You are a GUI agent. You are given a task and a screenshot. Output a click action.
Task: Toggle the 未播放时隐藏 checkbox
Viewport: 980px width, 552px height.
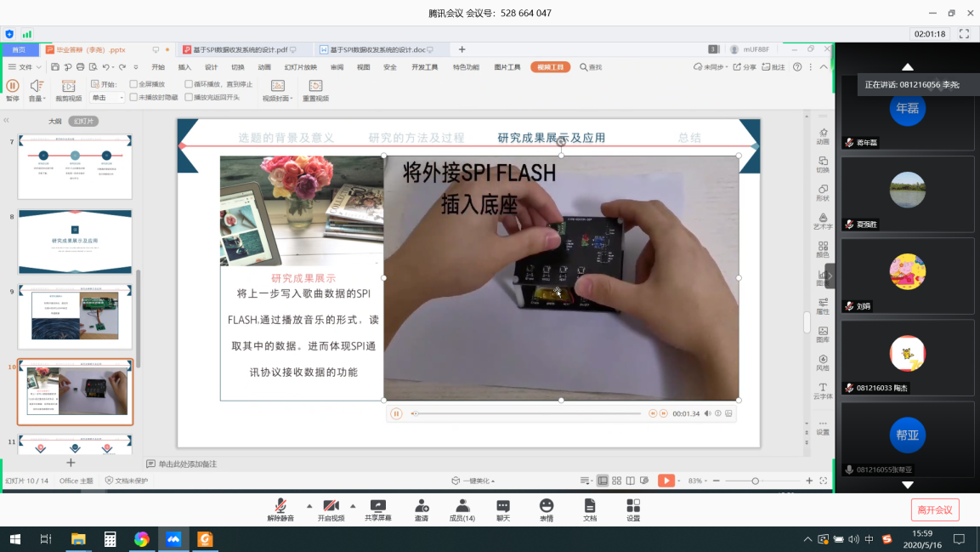click(x=133, y=98)
